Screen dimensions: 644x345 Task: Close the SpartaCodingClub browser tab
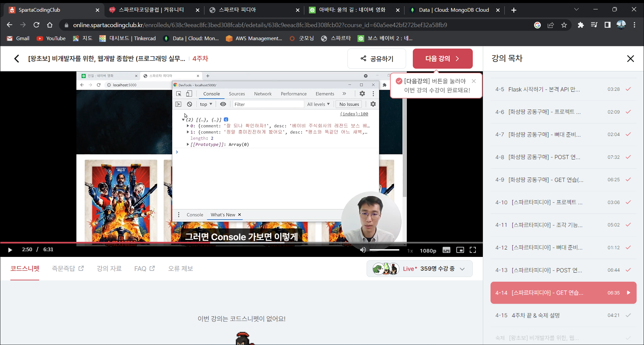(x=98, y=10)
